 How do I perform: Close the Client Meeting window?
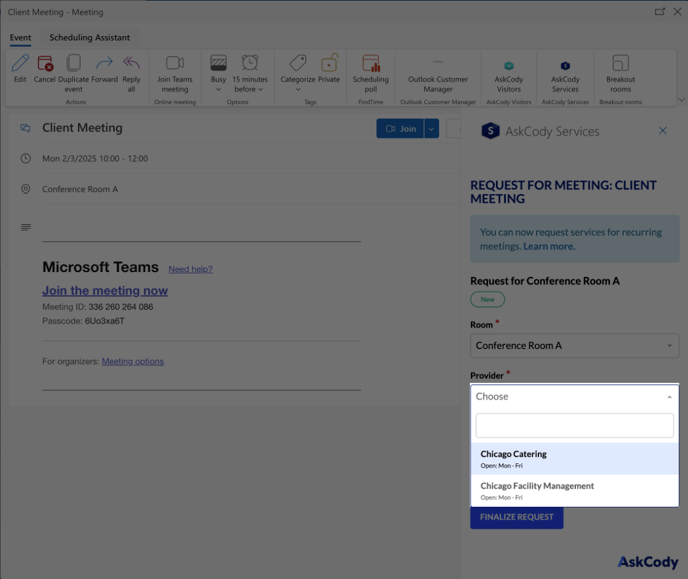coord(677,12)
